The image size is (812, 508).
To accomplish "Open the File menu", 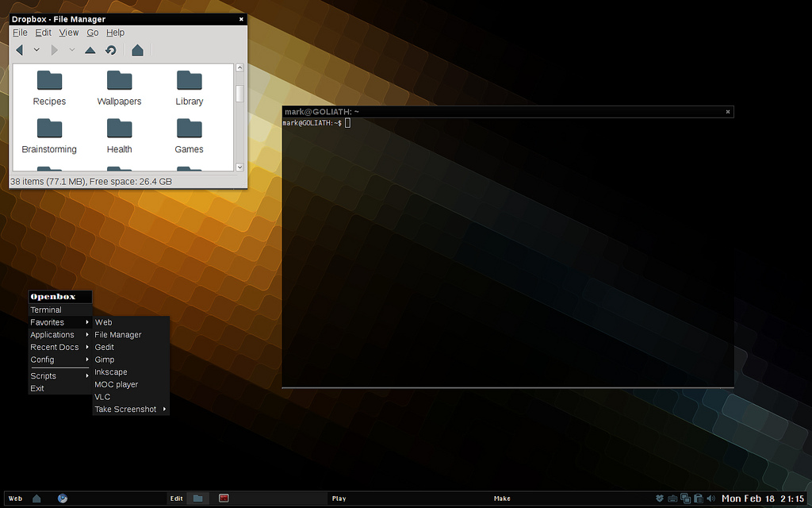I will (x=20, y=33).
